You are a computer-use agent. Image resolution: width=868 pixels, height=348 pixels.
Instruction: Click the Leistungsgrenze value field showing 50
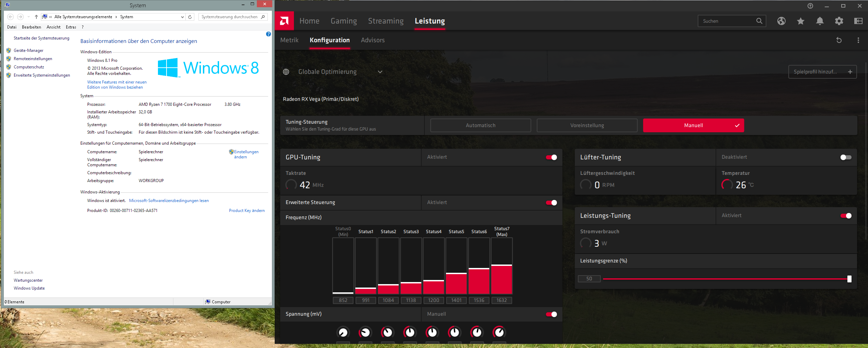click(x=589, y=279)
